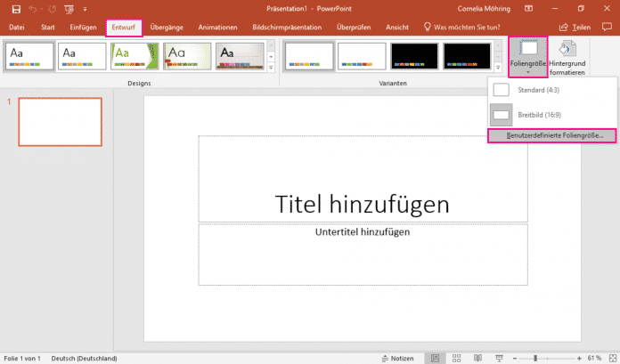Choose Benutzerdefinierte Foliengröße menu entry
620x364 pixels.
554,136
